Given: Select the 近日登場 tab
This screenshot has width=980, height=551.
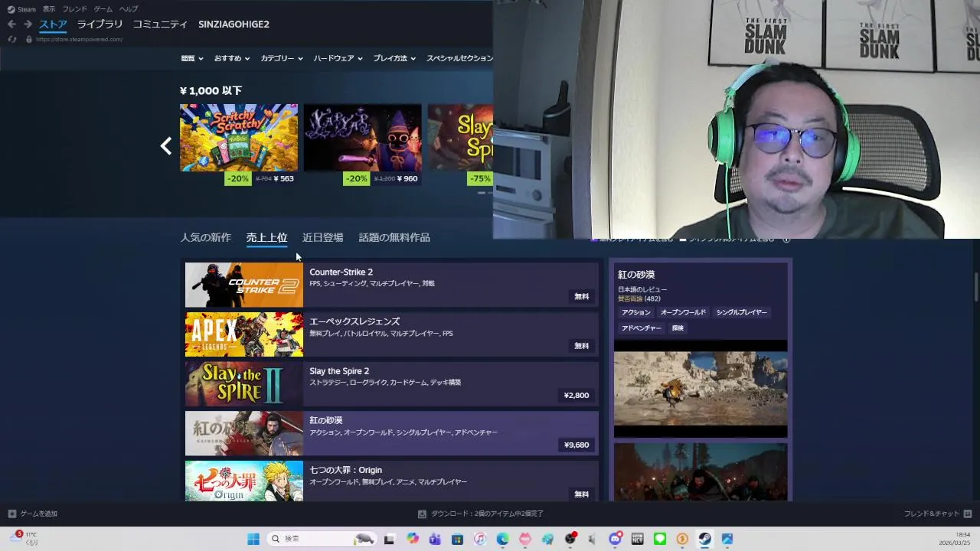Looking at the screenshot, I should [322, 238].
